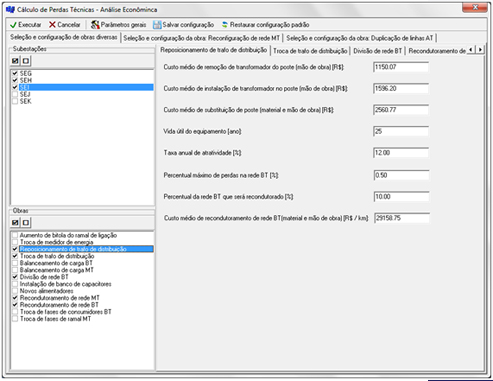Select Instalação de banco de capacitores row text
The width and height of the screenshot is (493, 381).
coord(65,284)
